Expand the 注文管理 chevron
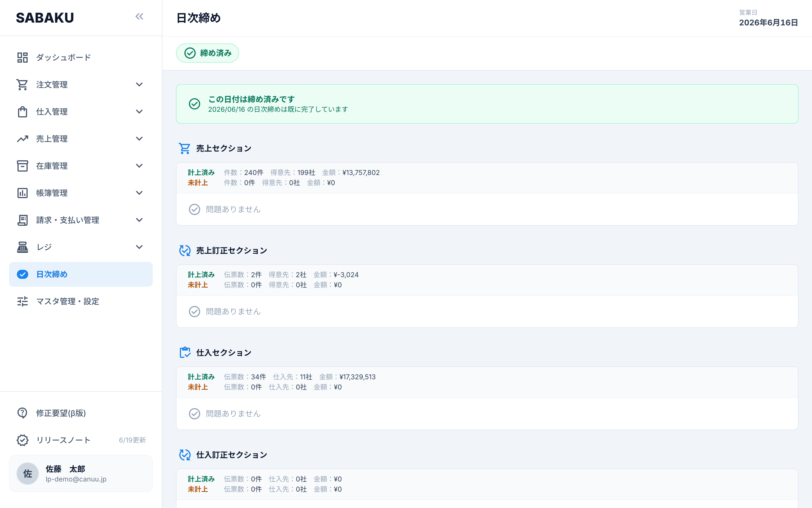 [139, 85]
